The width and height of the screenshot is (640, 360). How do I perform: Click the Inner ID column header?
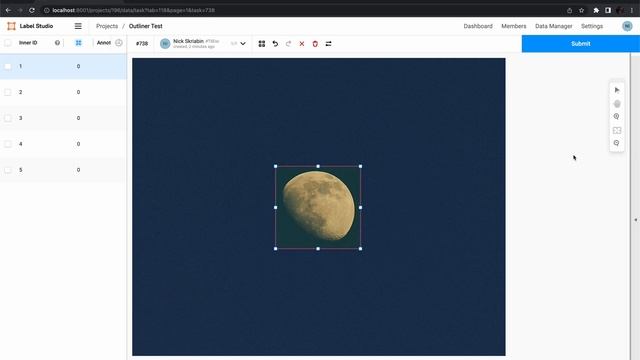[28, 43]
